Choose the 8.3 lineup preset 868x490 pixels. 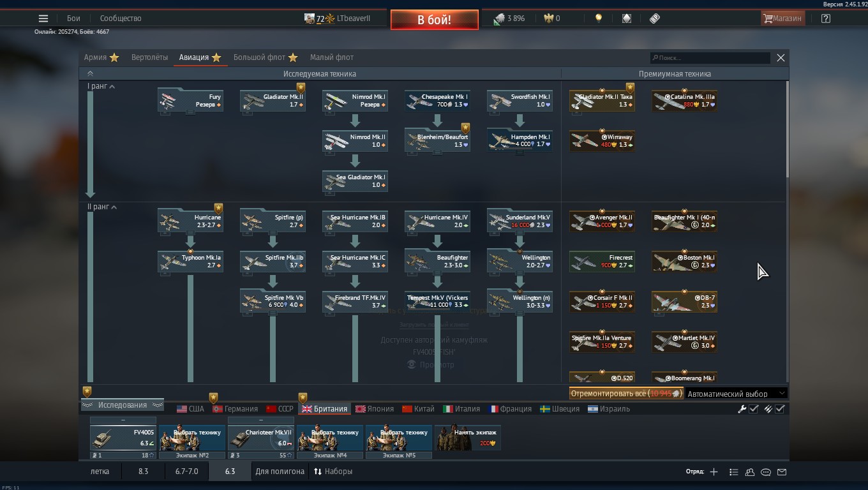click(x=143, y=471)
